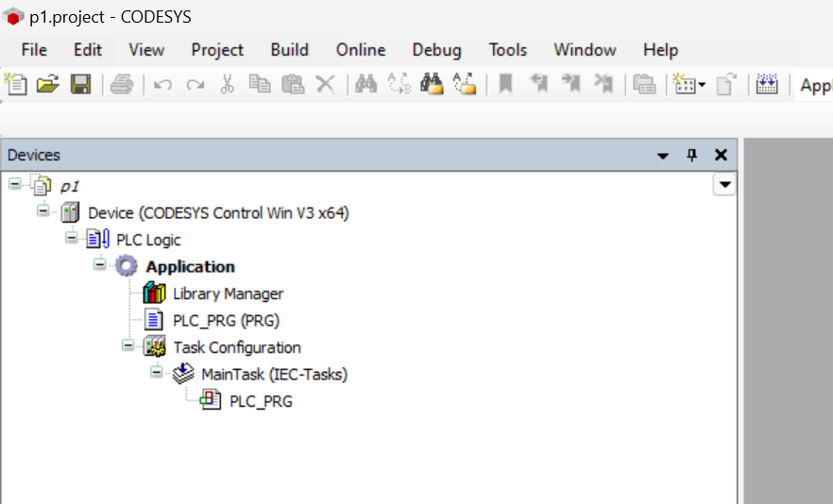
Task: Click the Build toolbar icon
Action: pyautogui.click(x=767, y=84)
